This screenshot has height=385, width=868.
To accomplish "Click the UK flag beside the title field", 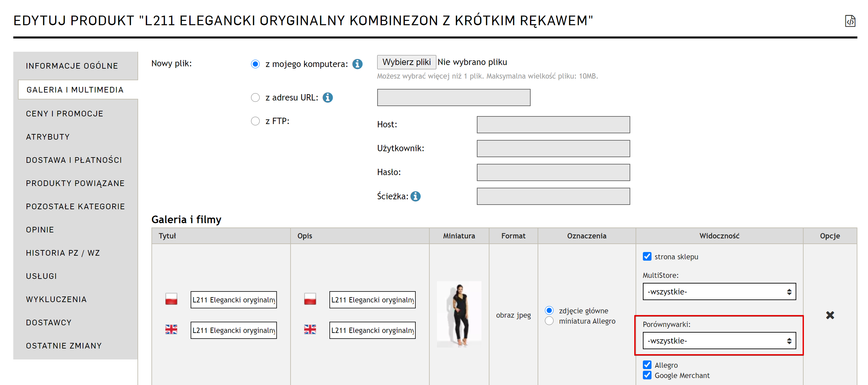I will coord(171,330).
